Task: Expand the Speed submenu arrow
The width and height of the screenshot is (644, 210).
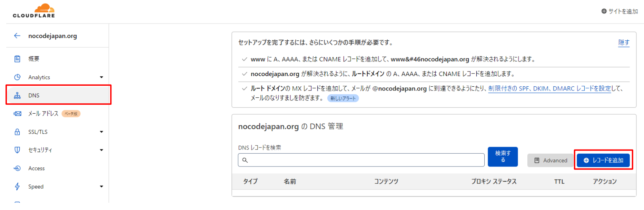Action: pyautogui.click(x=101, y=187)
